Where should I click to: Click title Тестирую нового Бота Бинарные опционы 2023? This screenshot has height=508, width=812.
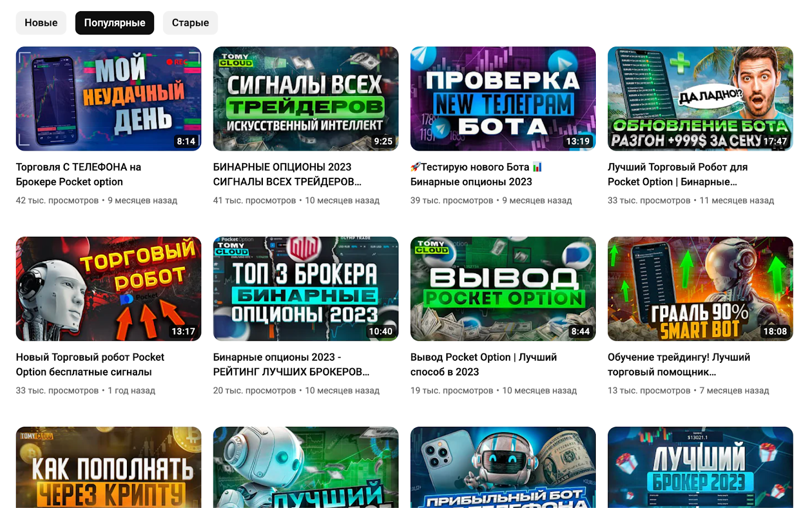pos(476,174)
